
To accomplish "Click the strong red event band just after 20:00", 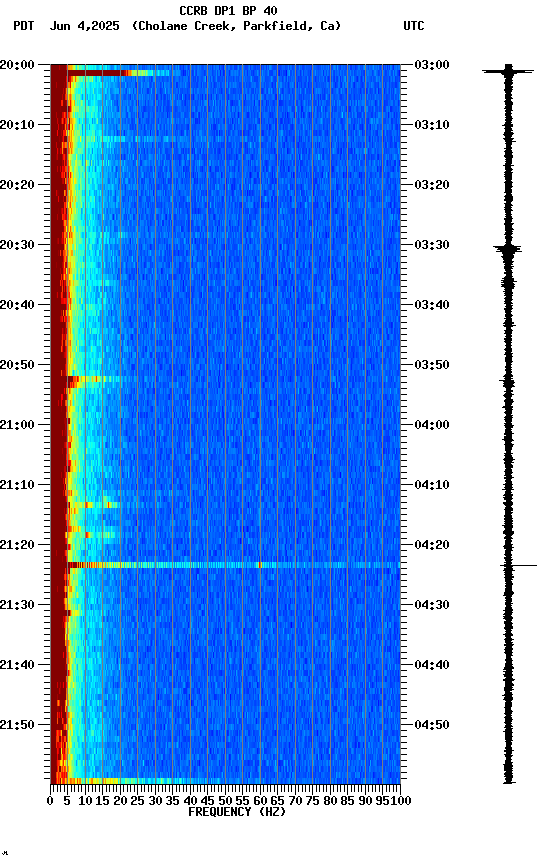I will 99,73.
